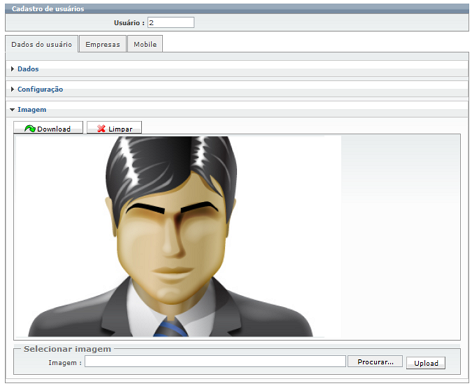Focus the Usuário number field

[x=171, y=23]
